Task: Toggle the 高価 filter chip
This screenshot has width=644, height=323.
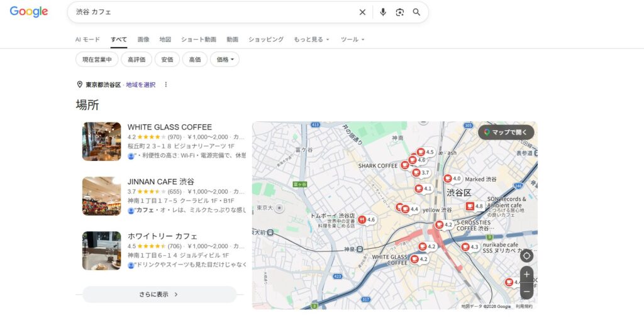Action: click(x=195, y=60)
